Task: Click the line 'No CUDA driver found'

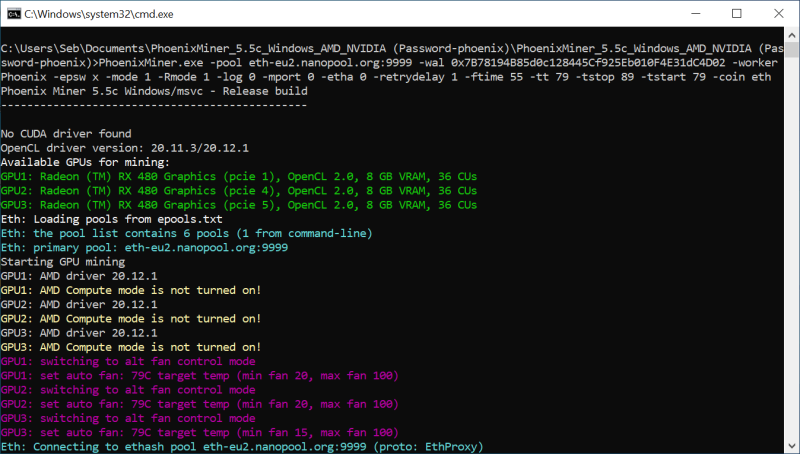Action: coord(66,134)
